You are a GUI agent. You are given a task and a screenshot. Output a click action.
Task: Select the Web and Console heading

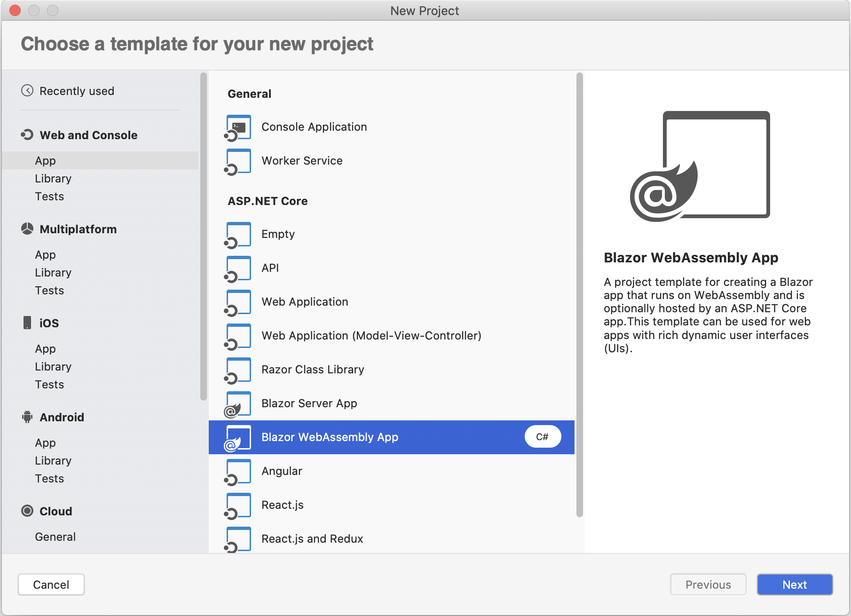point(88,135)
